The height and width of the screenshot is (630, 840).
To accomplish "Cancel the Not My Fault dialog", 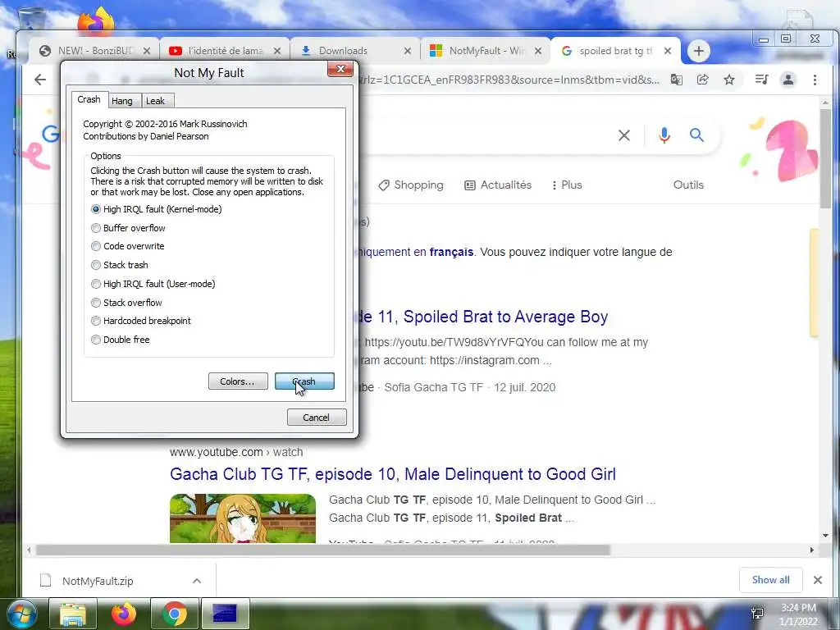I will click(317, 418).
